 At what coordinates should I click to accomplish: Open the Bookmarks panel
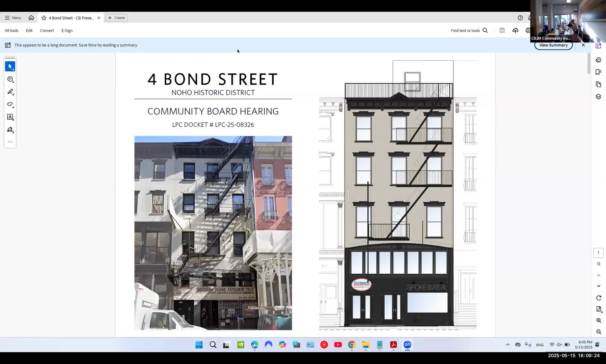click(x=598, y=72)
